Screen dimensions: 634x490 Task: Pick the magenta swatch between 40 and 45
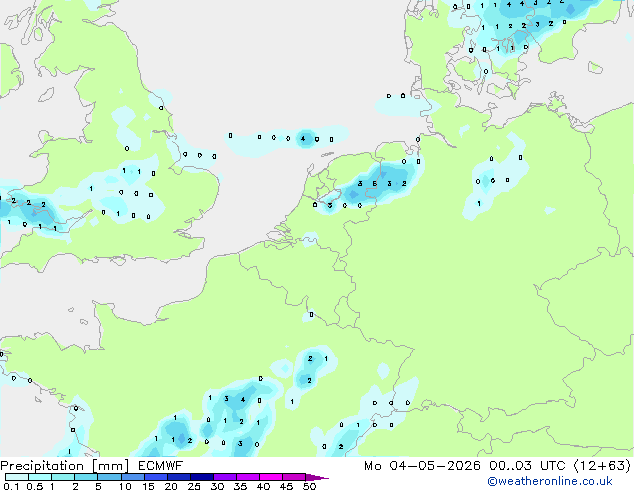(271, 477)
